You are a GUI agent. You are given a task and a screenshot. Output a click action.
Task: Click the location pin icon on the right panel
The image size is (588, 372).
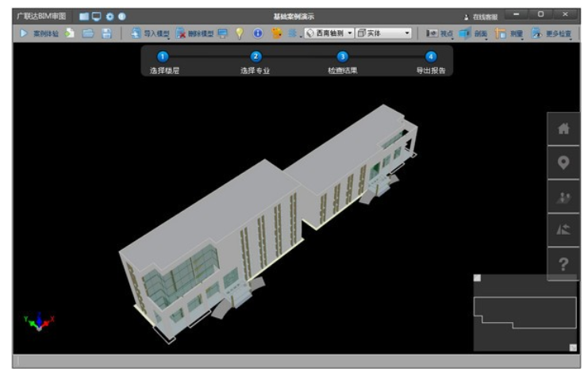[x=563, y=163]
